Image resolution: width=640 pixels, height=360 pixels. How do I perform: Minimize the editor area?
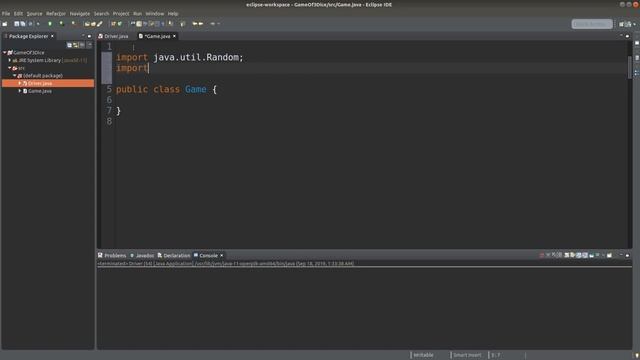[x=621, y=36]
